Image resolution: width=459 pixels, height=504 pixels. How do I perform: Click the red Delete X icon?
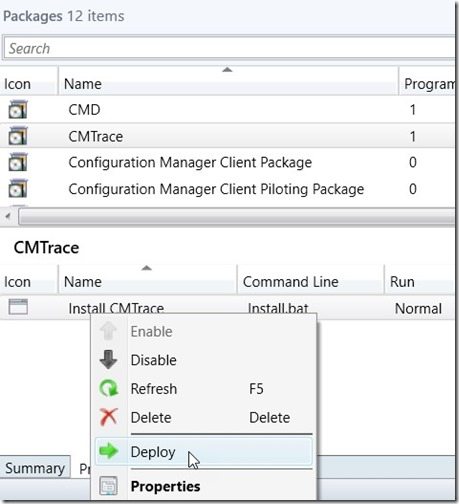109,417
